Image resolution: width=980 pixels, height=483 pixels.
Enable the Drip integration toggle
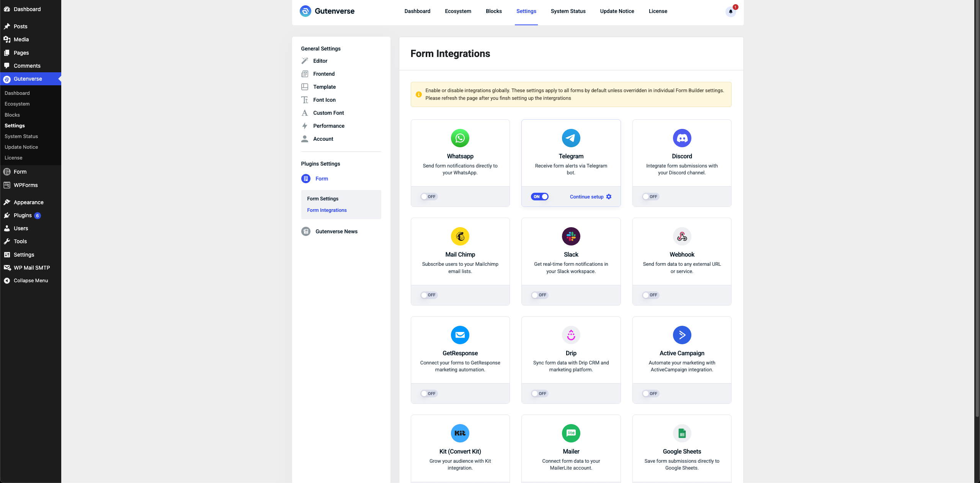(x=539, y=394)
